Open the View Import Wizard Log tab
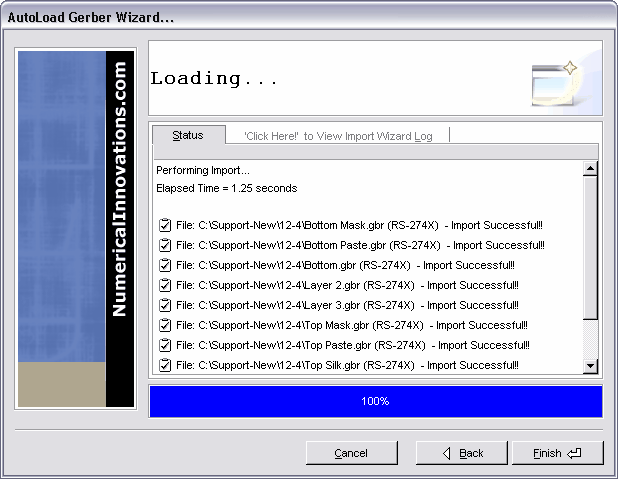The width and height of the screenshot is (618, 479). coord(338,136)
